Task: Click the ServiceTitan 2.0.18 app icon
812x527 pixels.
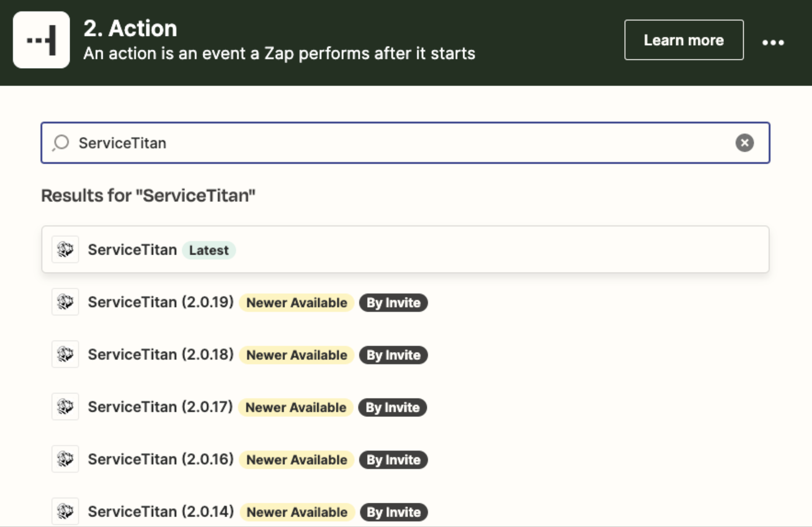Action: (x=65, y=355)
